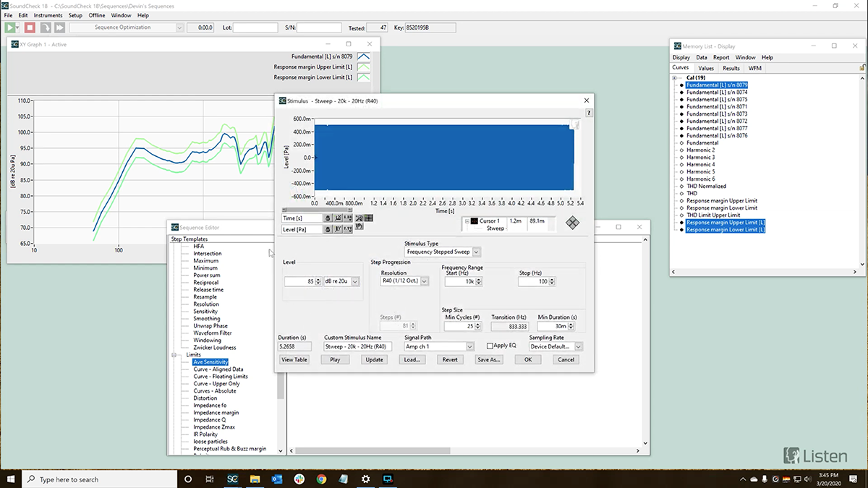Click the lock icon in Memory List
The height and width of the screenshot is (488, 868).
(862, 68)
